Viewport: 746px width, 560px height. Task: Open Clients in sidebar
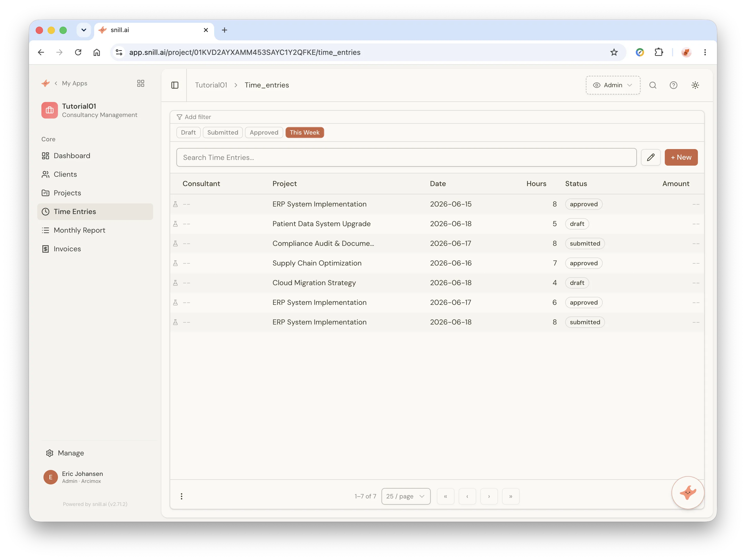95,174
